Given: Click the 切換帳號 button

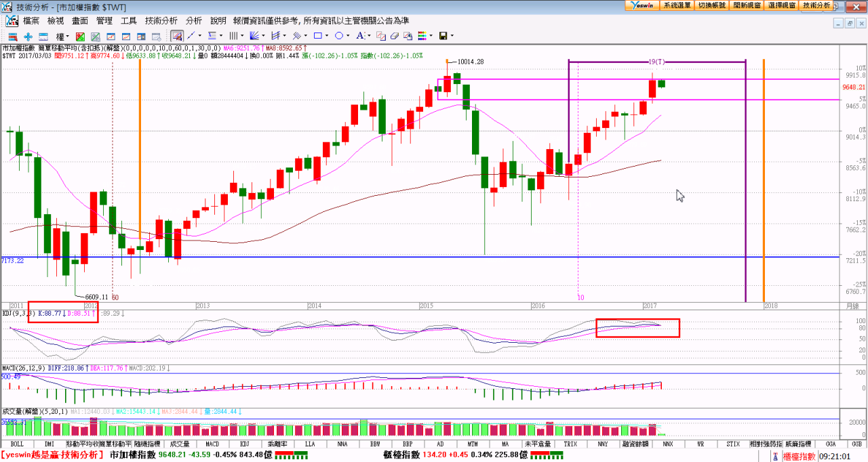Looking at the screenshot, I should (x=712, y=5).
